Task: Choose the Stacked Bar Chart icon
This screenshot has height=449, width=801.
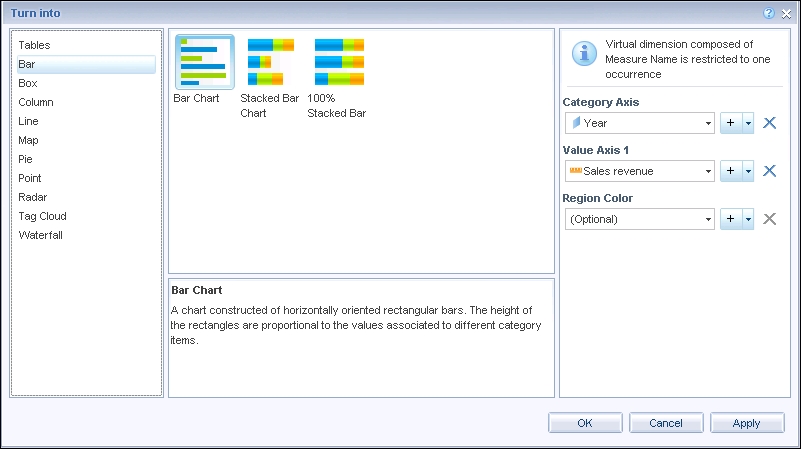Action: point(271,63)
